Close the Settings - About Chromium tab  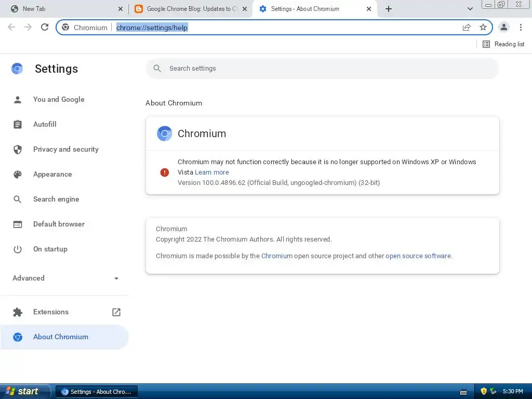[369, 9]
